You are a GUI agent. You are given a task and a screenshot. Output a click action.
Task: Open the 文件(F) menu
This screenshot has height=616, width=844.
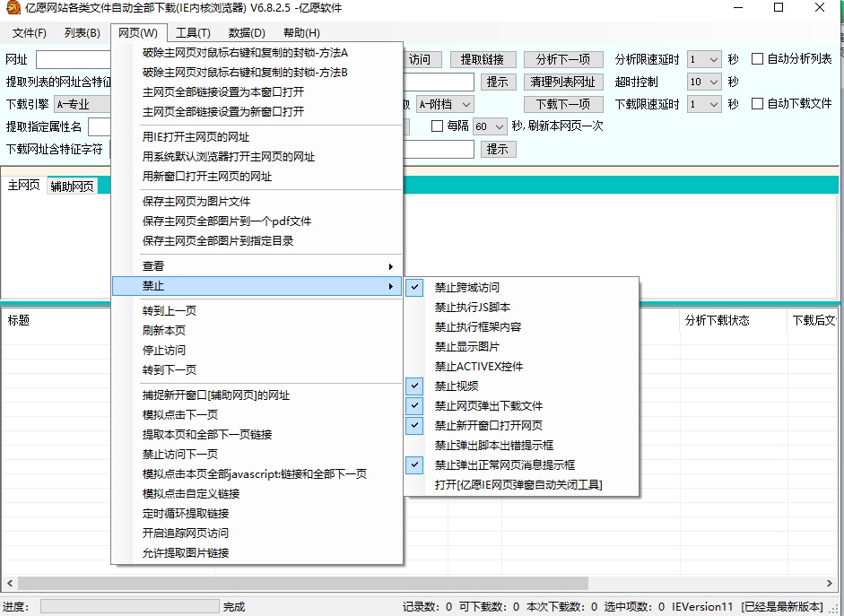[x=29, y=33]
